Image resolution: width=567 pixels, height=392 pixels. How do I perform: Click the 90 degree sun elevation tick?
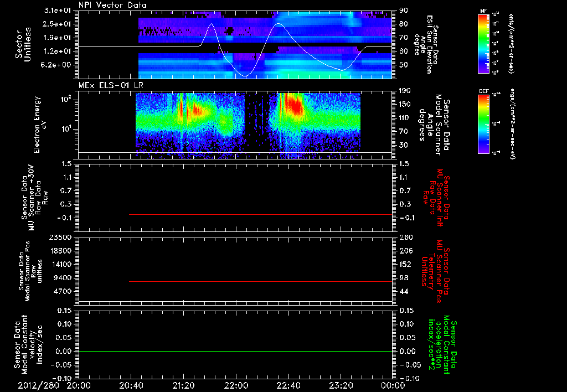(x=404, y=11)
